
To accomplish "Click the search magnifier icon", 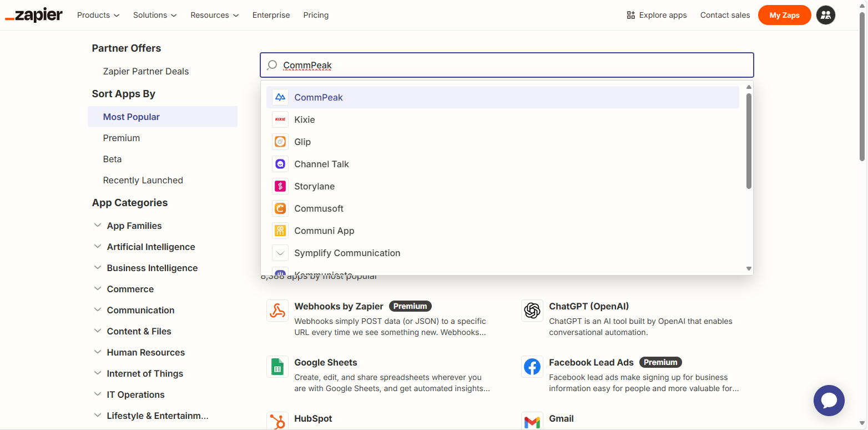I will click(272, 65).
